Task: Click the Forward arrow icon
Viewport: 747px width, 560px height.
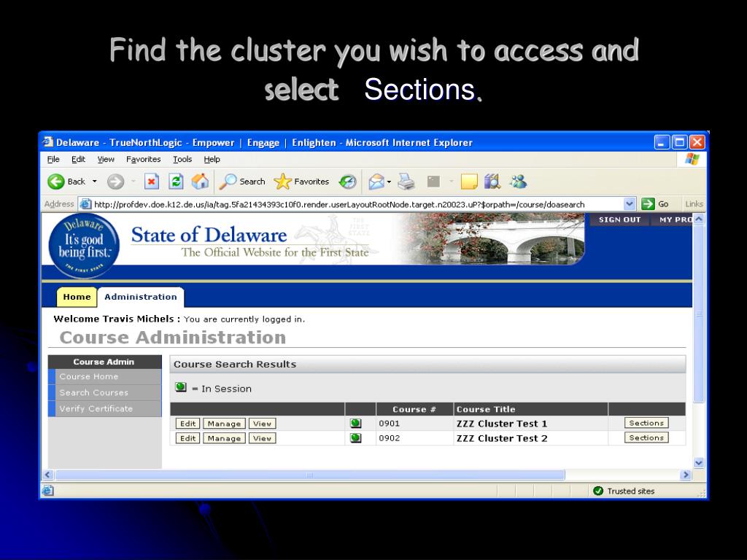Action: point(115,182)
